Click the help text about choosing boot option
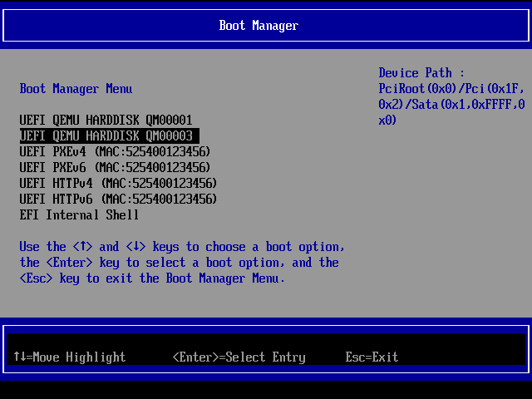This screenshot has height=399, width=532. tap(182, 263)
